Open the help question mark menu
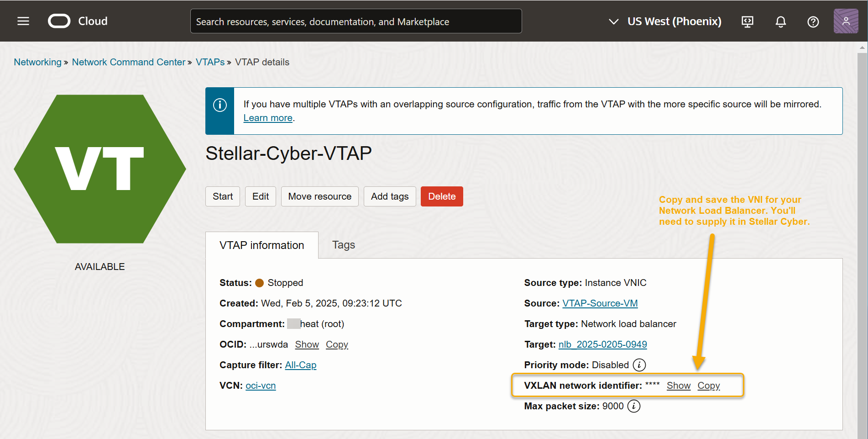The width and height of the screenshot is (868, 439). 813,21
